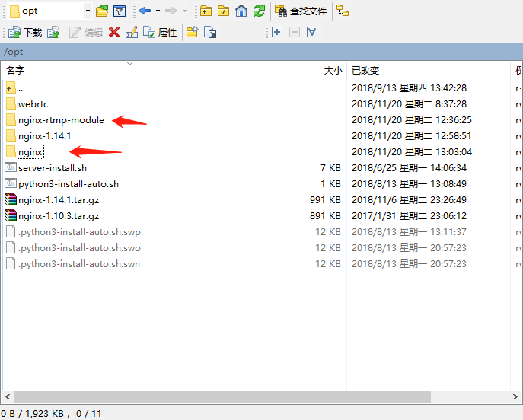This screenshot has height=420, width=523.
Task: Sort by the 名字 column header
Action: pos(129,70)
